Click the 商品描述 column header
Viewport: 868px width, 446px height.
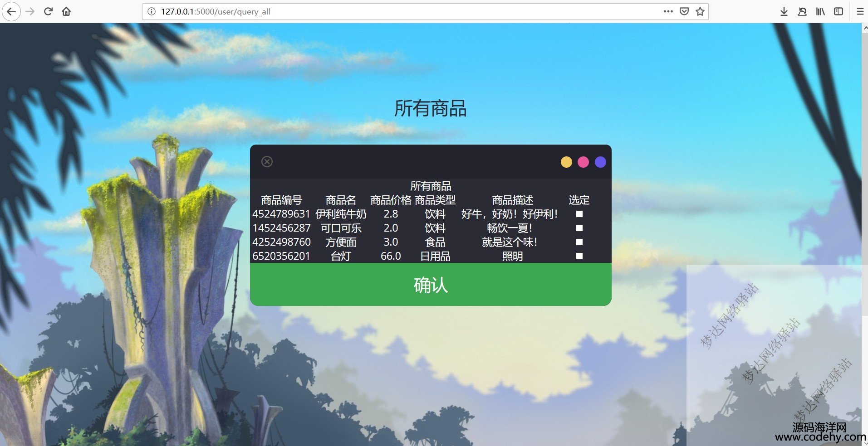click(x=513, y=200)
